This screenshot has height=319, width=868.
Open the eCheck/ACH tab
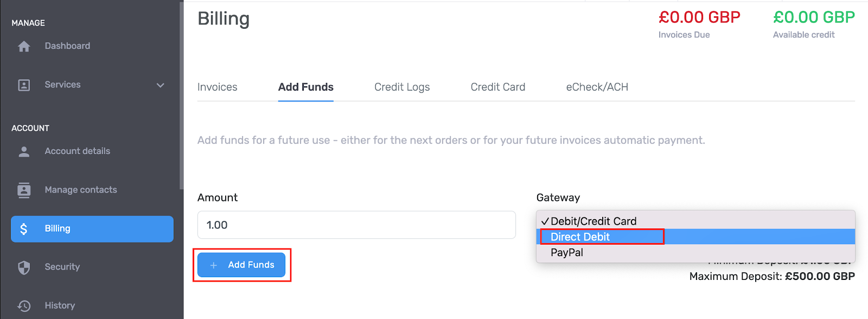click(x=597, y=87)
